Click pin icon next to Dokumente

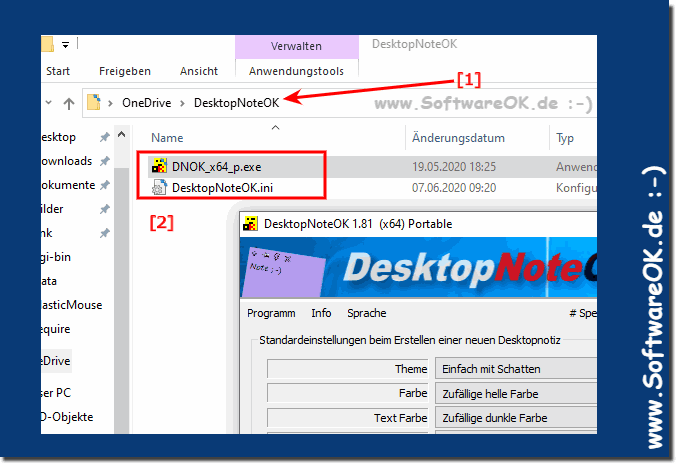pos(104,185)
